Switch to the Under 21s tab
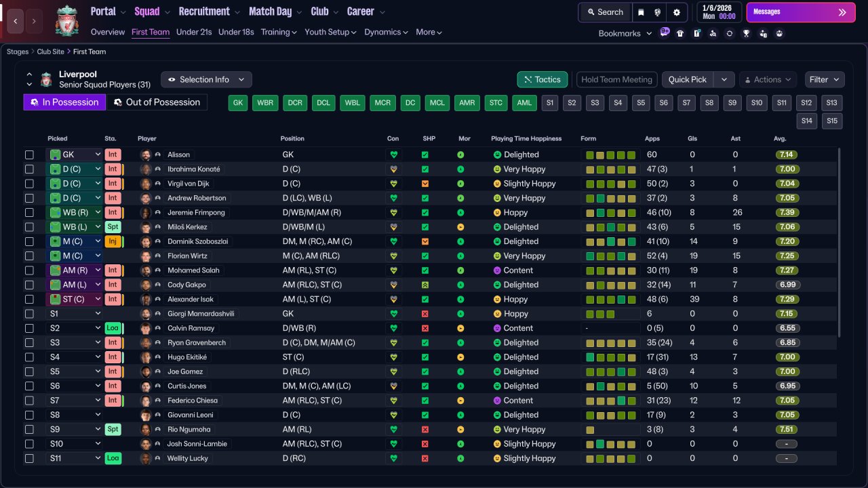The image size is (868, 488). click(194, 32)
